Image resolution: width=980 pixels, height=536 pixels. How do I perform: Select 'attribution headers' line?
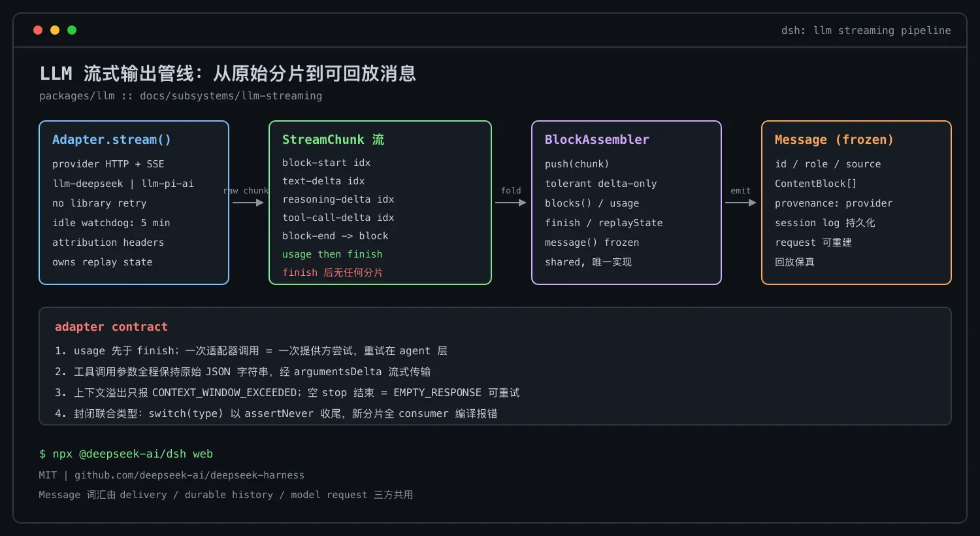pyautogui.click(x=108, y=243)
